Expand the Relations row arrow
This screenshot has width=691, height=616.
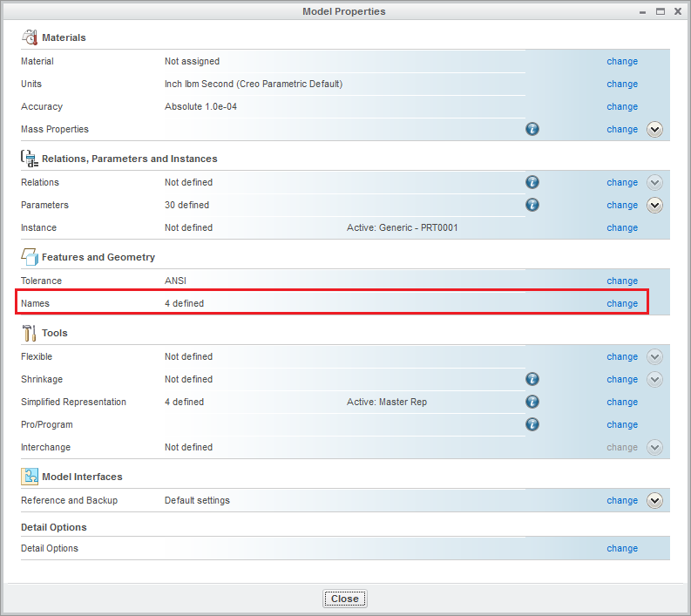click(655, 182)
